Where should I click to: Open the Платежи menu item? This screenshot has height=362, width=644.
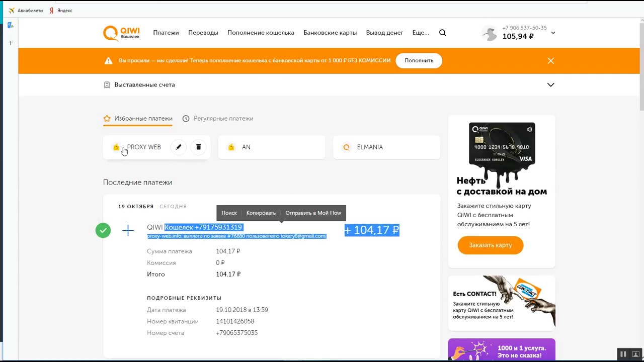166,33
